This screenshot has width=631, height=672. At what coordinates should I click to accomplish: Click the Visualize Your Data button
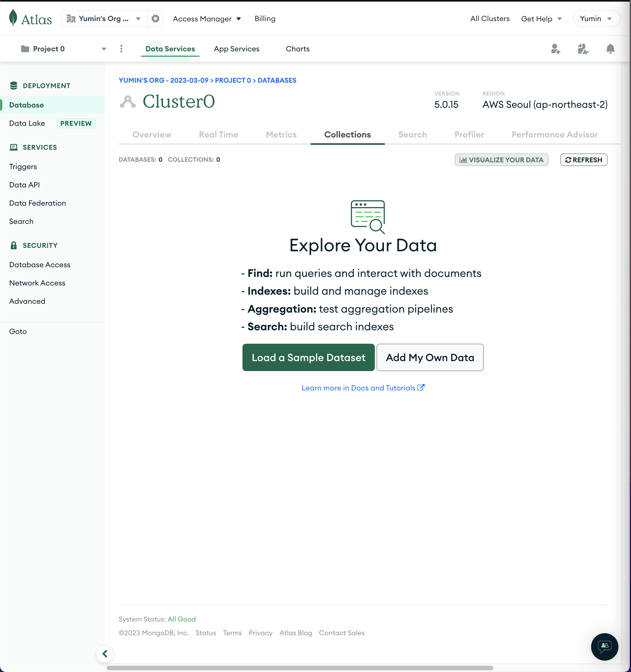click(x=501, y=160)
